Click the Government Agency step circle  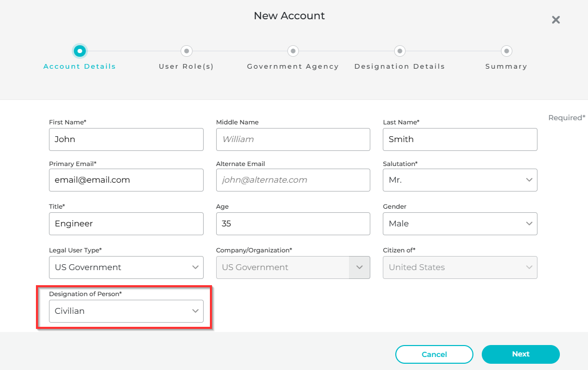tap(293, 51)
